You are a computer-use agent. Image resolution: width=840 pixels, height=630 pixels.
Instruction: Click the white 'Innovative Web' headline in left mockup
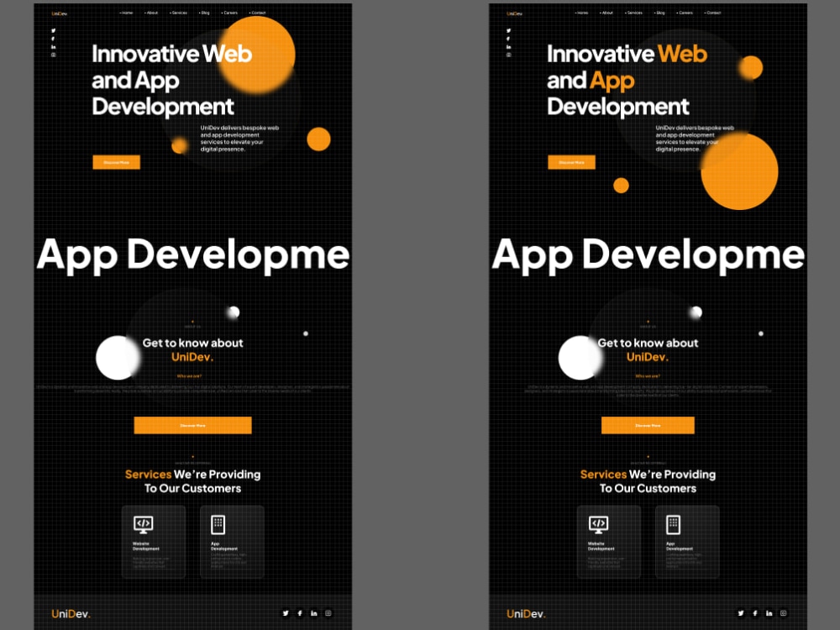click(x=171, y=54)
